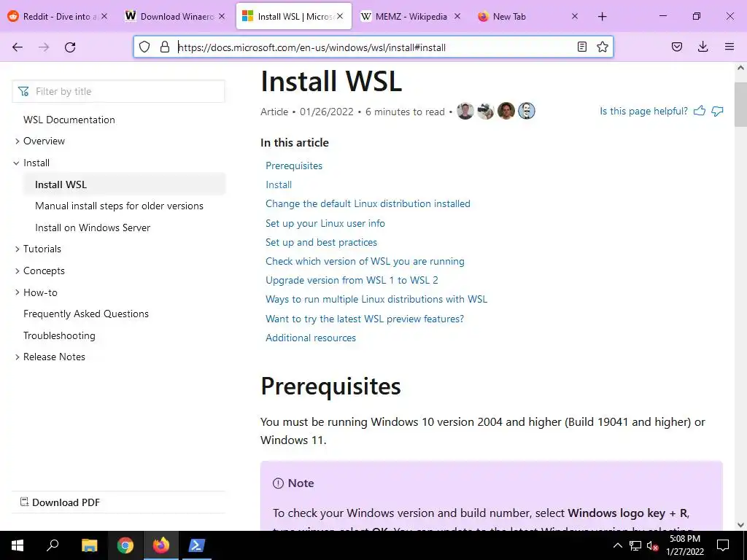Image resolution: width=747 pixels, height=560 pixels.
Task: Jump to Set up your Linux user info
Action: 325,223
